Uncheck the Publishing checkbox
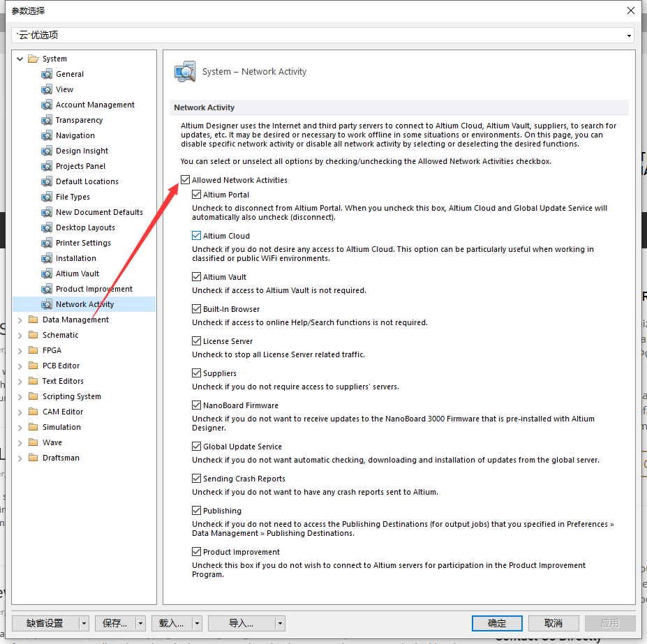 196,511
